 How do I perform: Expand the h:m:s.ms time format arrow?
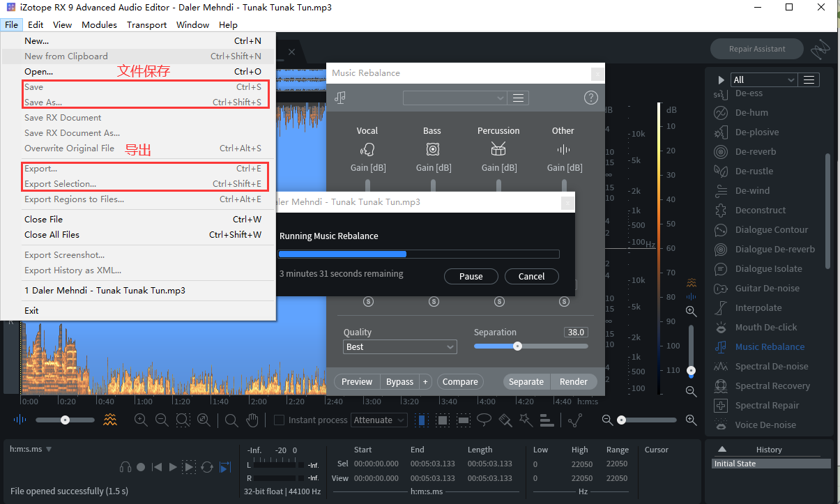(x=49, y=450)
